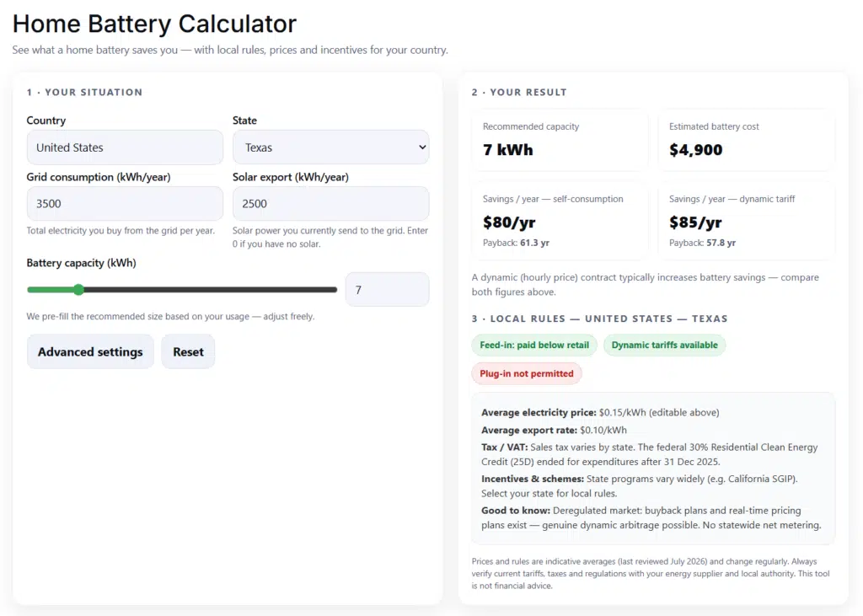Open Advanced settings
The image size is (863, 616).
[90, 351]
